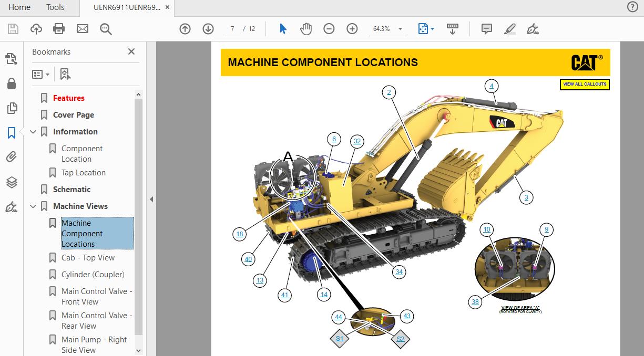Open Main Control Valve - Front View bookmark
Viewport: 644px width, 356px height.
[x=97, y=297]
